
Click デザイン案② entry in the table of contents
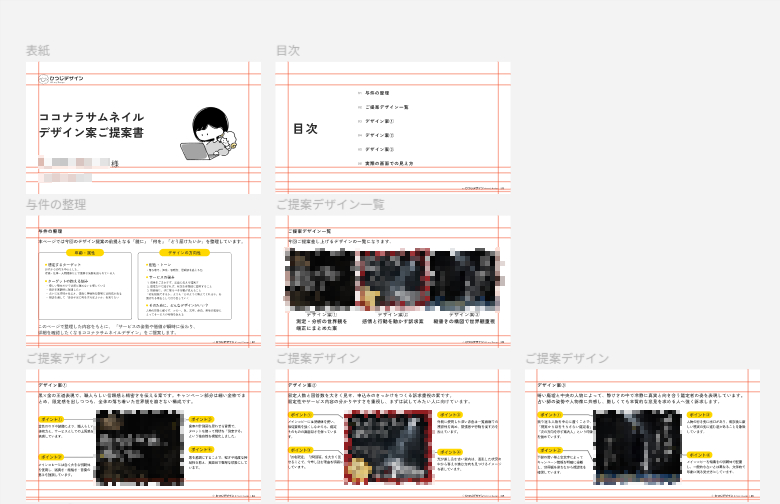(x=380, y=135)
